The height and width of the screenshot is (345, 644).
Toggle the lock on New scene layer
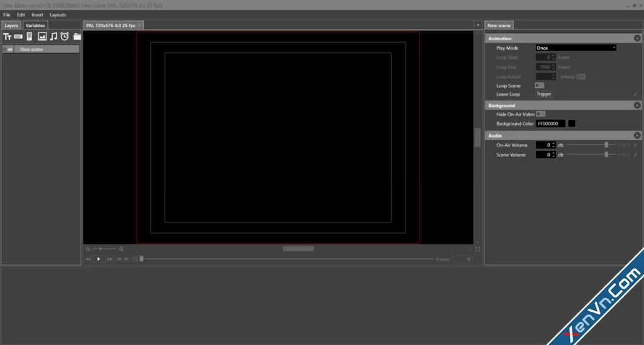tap(4, 49)
